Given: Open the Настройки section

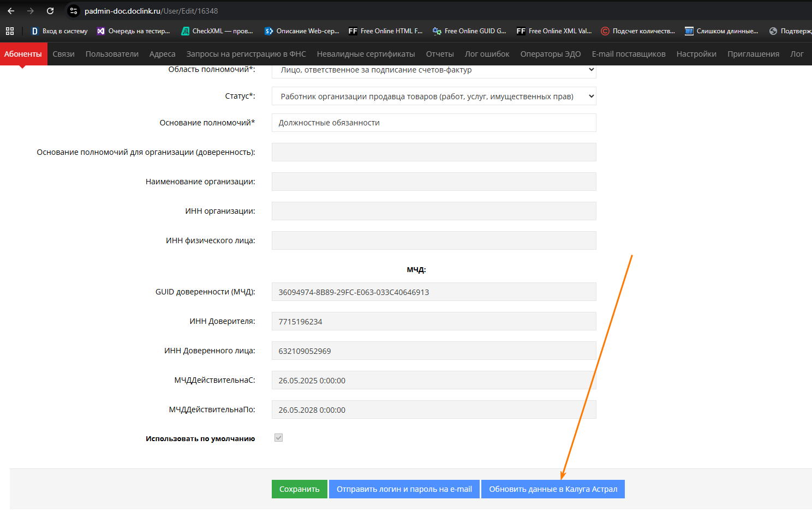Looking at the screenshot, I should (x=696, y=54).
